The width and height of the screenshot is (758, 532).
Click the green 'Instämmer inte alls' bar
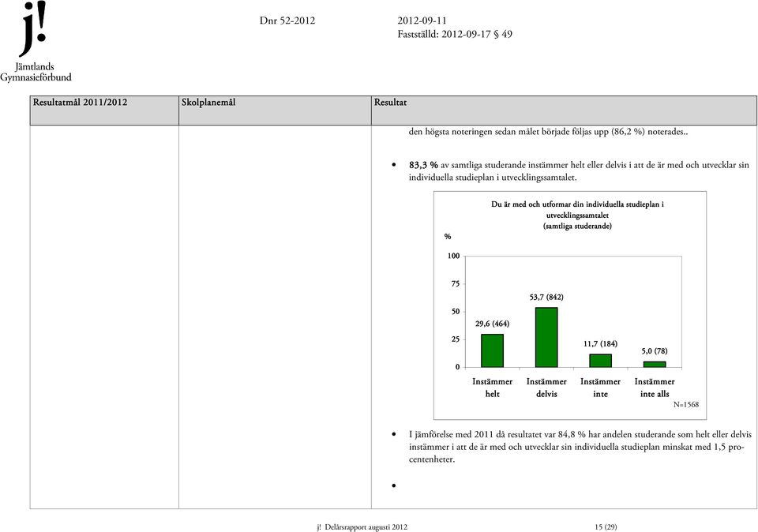coord(655,365)
